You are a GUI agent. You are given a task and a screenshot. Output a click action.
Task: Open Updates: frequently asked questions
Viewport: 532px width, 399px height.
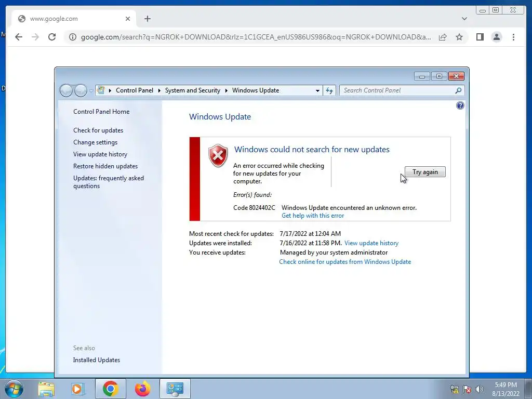click(109, 182)
